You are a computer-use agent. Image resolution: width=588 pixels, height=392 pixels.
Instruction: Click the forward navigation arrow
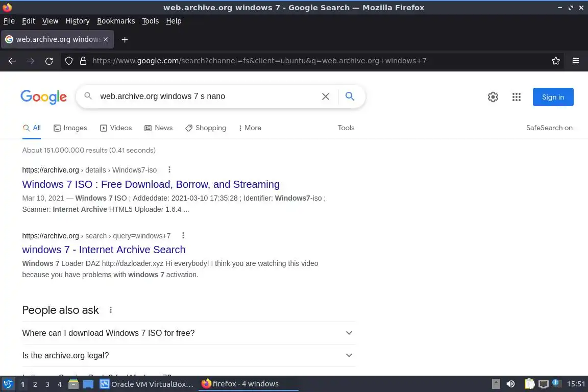point(31,61)
